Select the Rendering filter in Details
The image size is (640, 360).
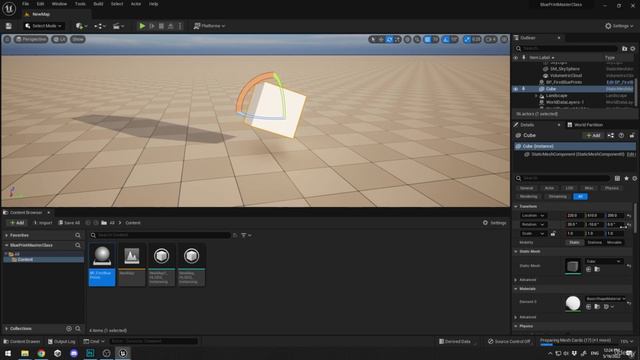point(528,197)
